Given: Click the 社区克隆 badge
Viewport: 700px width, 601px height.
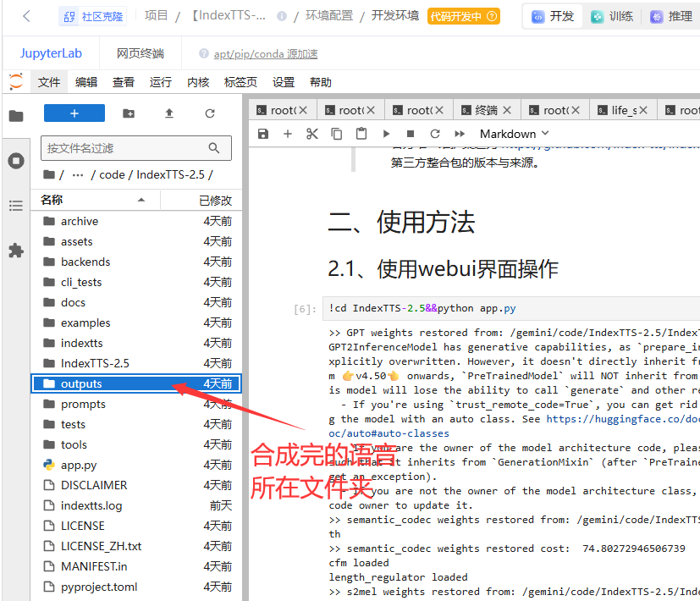Looking at the screenshot, I should coord(93,17).
